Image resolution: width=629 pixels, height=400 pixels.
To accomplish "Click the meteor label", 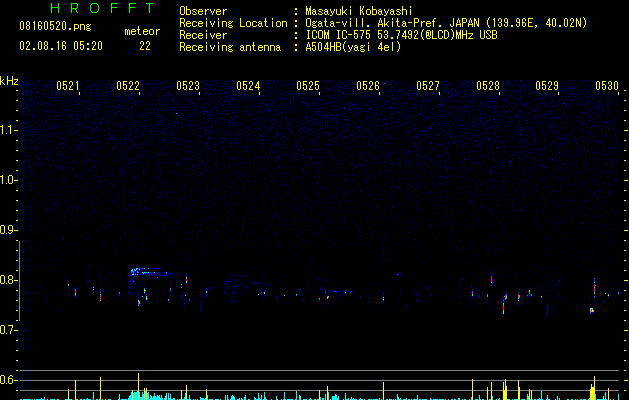I will [142, 31].
